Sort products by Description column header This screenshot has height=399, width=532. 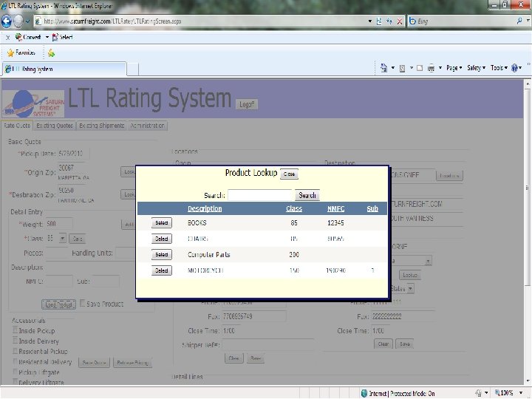tap(205, 208)
